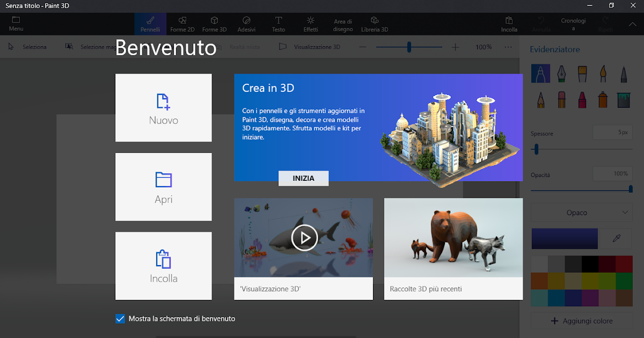644x338 pixels.
Task: Play the 'Visualizzazione 3D' video
Action: 304,238
